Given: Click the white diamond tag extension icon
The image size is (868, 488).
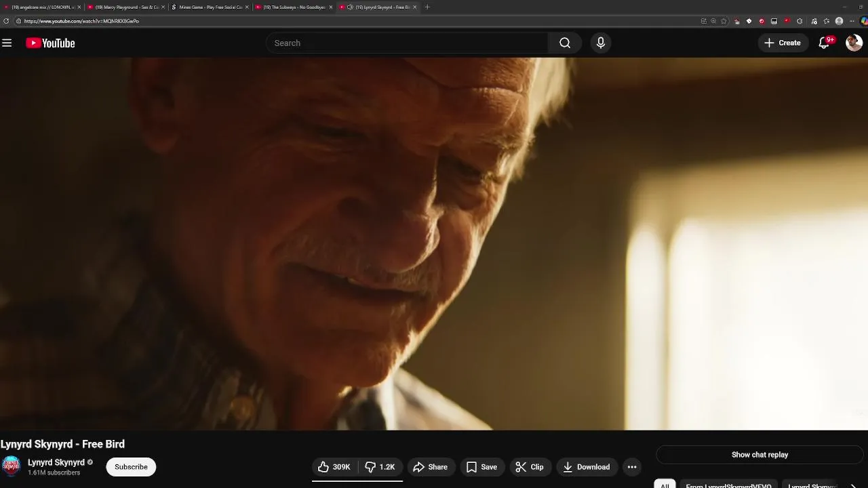Looking at the screenshot, I should pyautogui.click(x=749, y=21).
